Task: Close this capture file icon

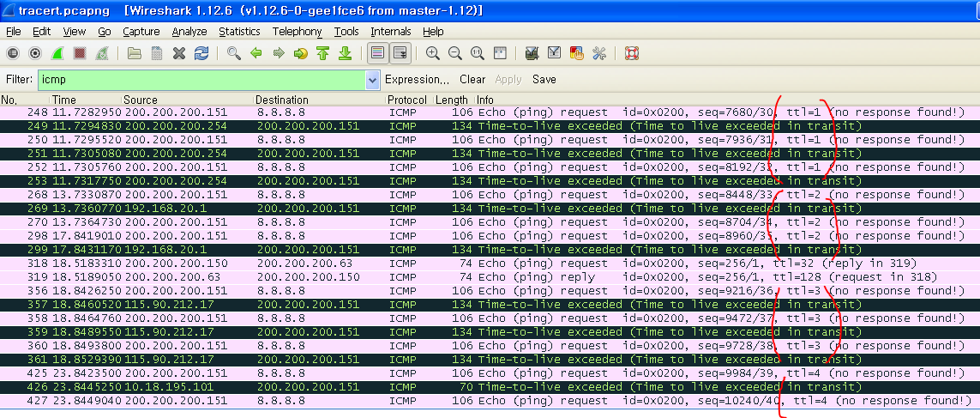Action: click(179, 54)
